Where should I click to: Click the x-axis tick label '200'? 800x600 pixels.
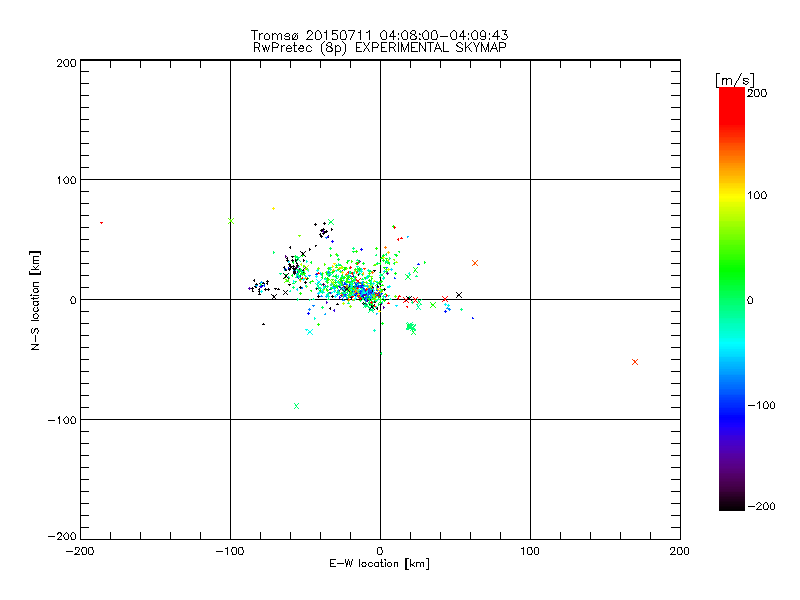pos(680,551)
